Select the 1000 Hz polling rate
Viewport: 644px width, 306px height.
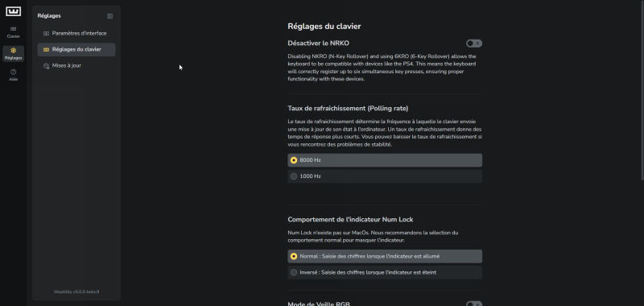(385, 176)
